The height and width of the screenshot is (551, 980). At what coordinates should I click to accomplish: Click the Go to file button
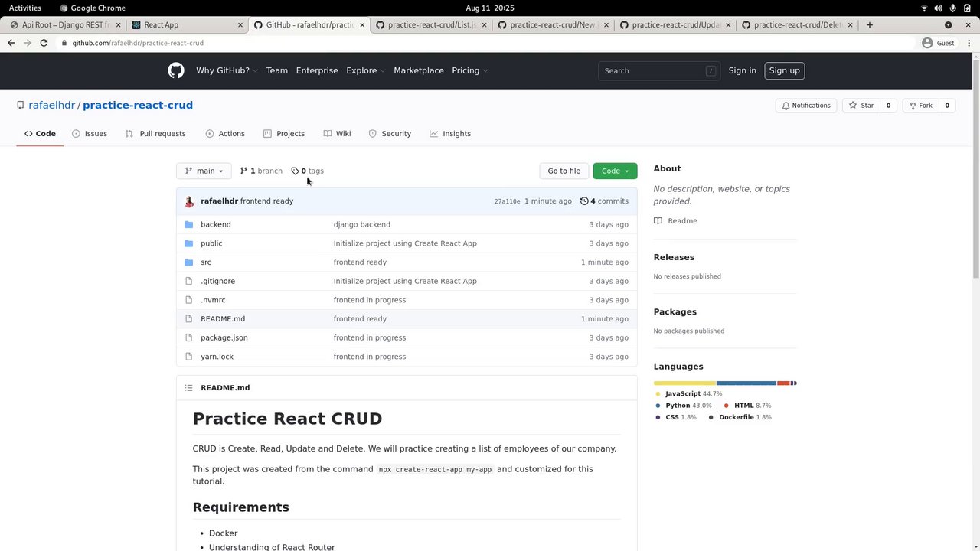point(563,171)
